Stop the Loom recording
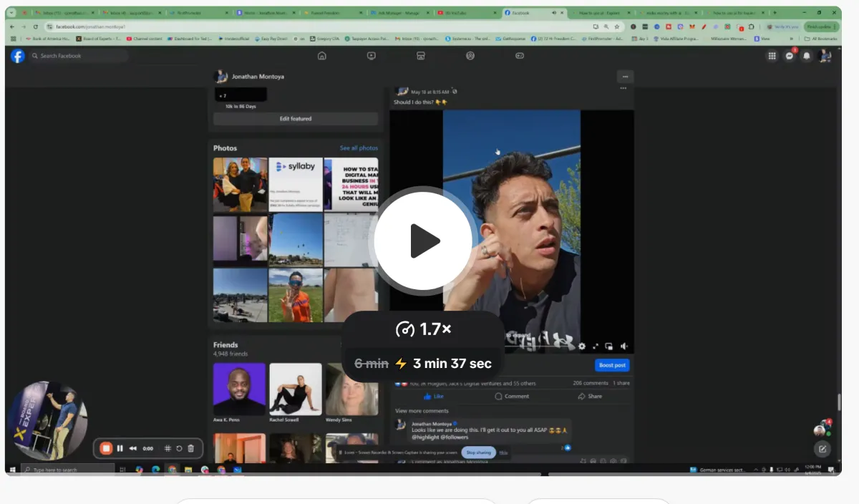The height and width of the screenshot is (504, 859). [x=106, y=448]
